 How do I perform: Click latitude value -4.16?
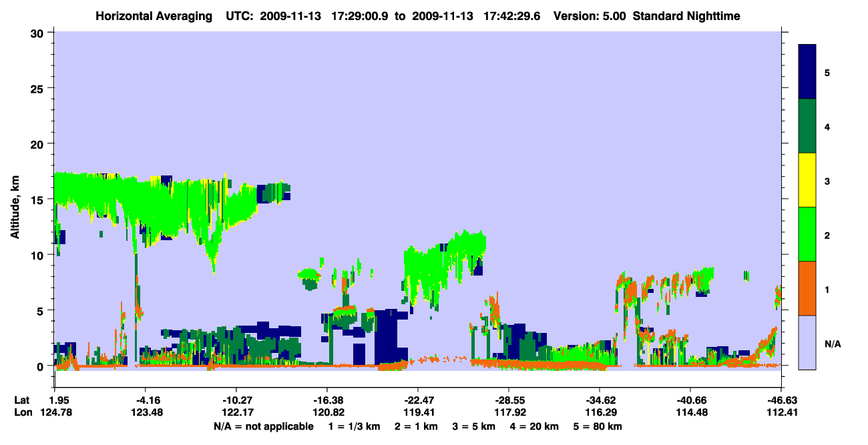pyautogui.click(x=146, y=400)
